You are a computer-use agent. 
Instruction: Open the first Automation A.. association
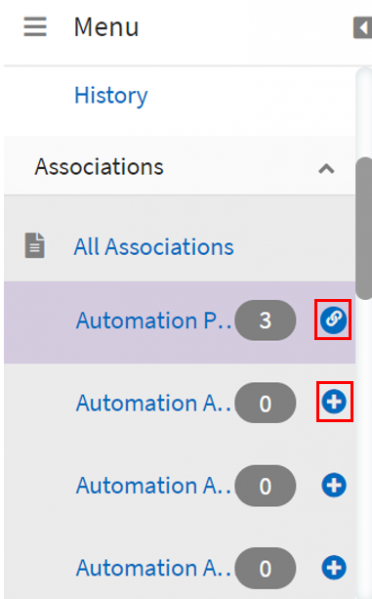click(x=154, y=403)
